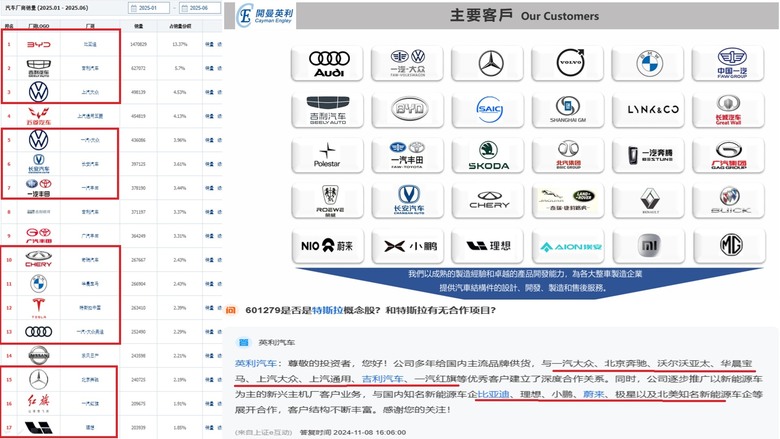Click the Jaguar Land Rover tile
This screenshot has width=780, height=439.
(x=568, y=200)
